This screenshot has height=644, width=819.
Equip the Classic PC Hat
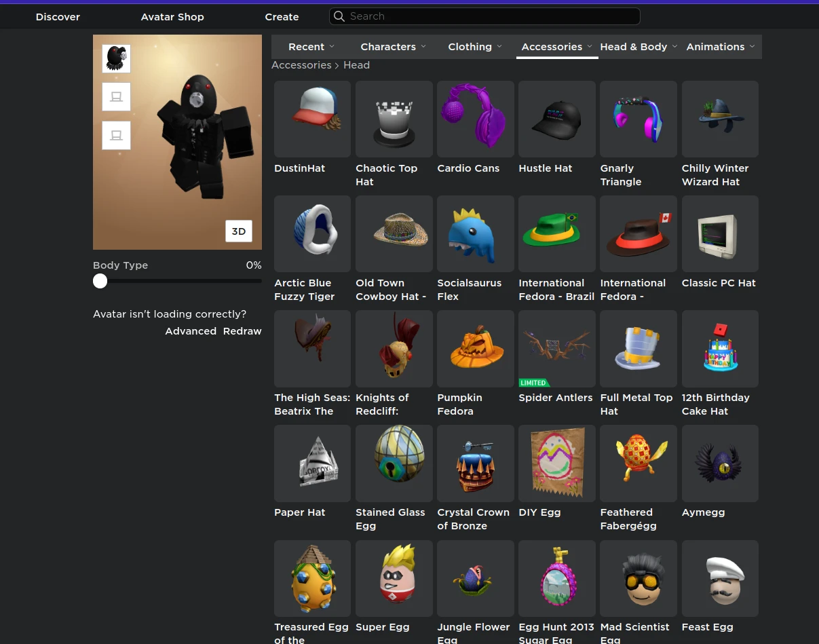coord(719,234)
